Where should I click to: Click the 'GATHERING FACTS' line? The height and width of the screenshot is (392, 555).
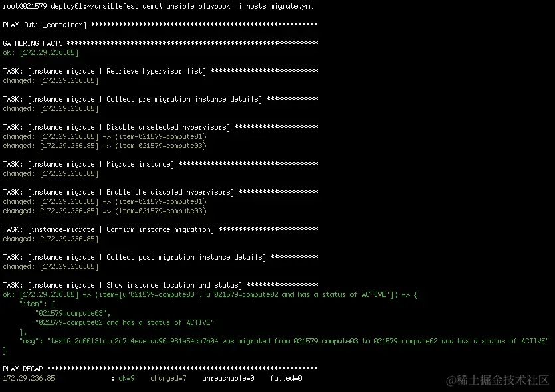coord(160,43)
